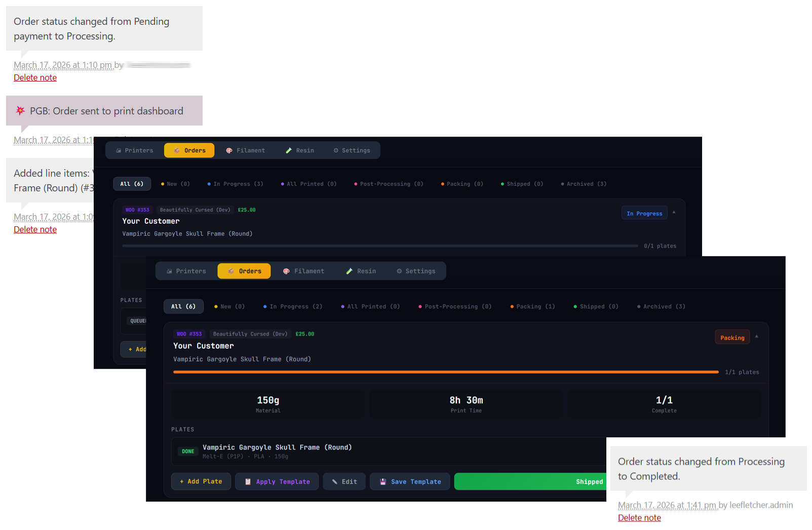Click Resin dropper icon in the front dashboard
This screenshot has height=530, width=812.
pyautogui.click(x=349, y=271)
